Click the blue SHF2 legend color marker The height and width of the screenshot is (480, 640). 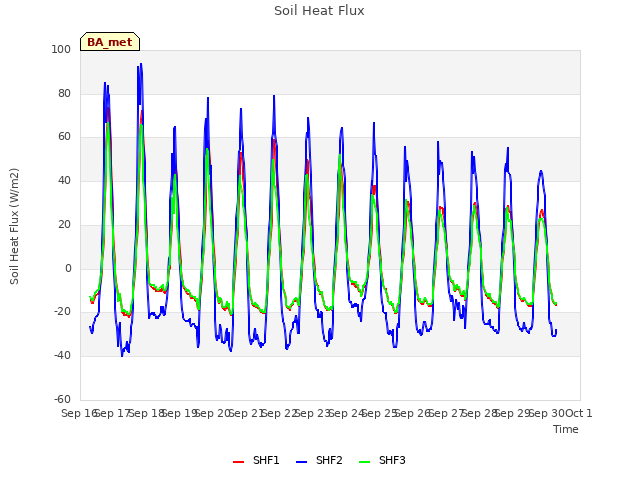coord(301,462)
